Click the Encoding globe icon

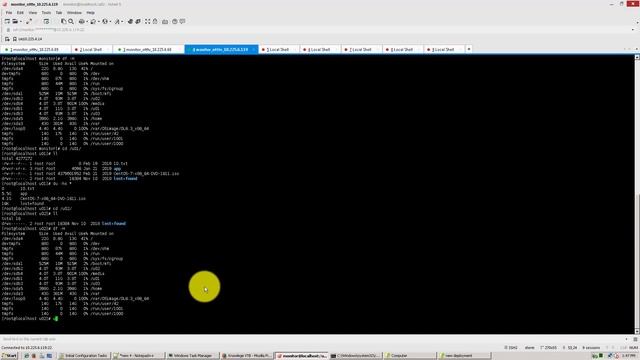[105, 21]
